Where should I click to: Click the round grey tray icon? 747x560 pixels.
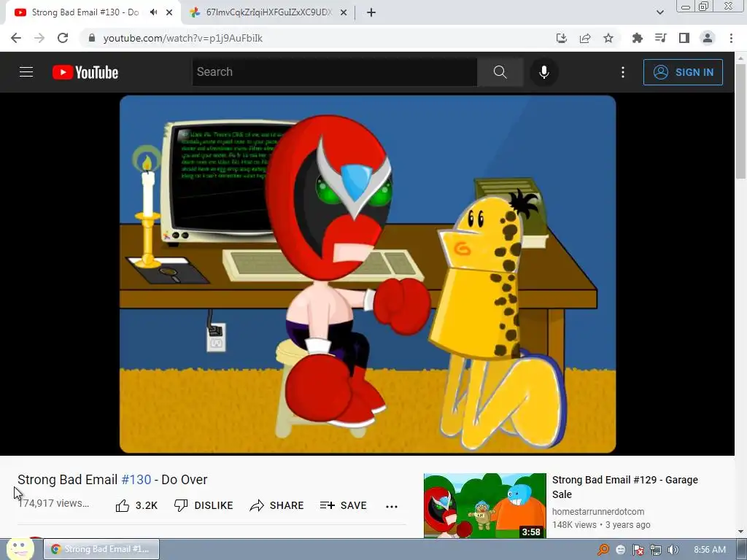click(620, 550)
